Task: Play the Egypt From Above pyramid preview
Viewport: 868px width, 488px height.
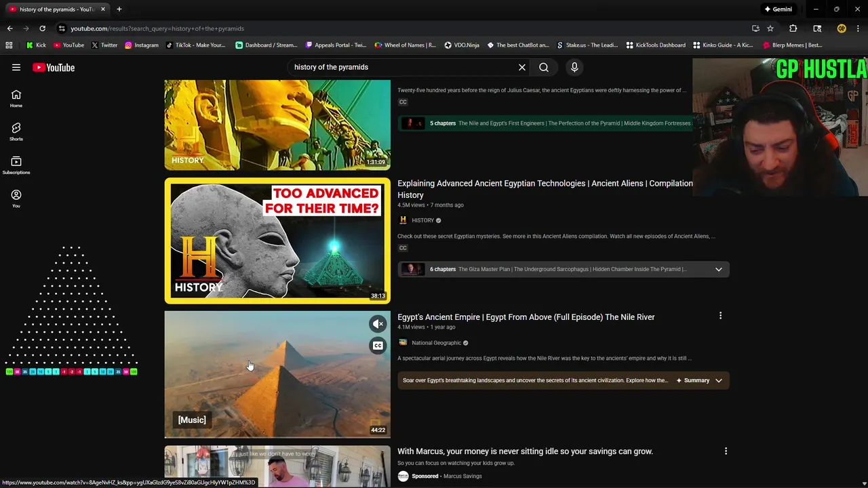Action: 277,374
